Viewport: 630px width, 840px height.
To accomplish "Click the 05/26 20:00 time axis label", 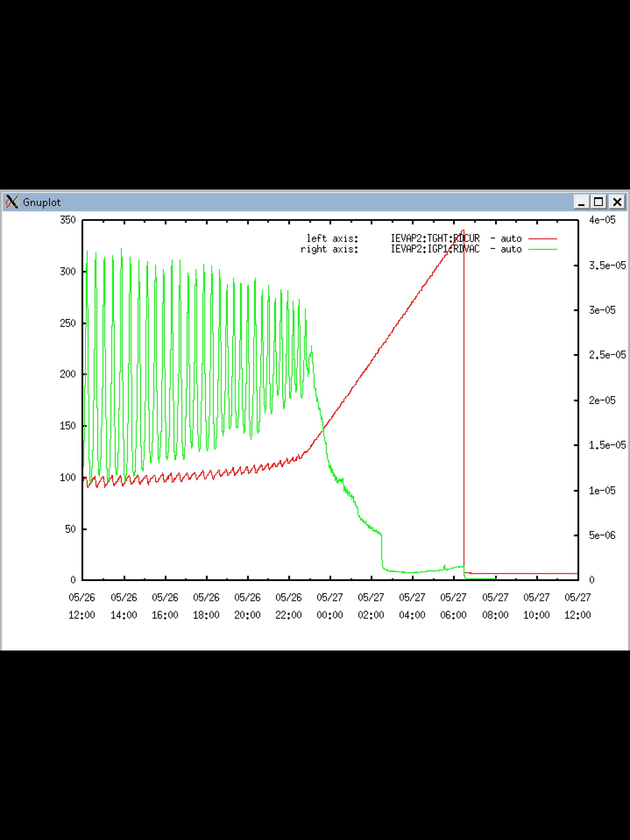I will click(x=247, y=606).
